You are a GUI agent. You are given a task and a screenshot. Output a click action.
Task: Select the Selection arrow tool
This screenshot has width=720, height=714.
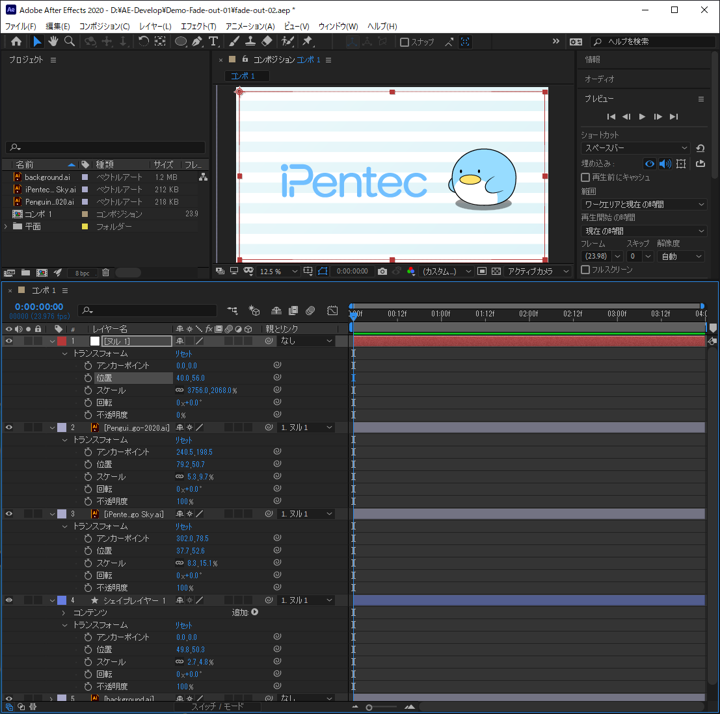tap(37, 41)
